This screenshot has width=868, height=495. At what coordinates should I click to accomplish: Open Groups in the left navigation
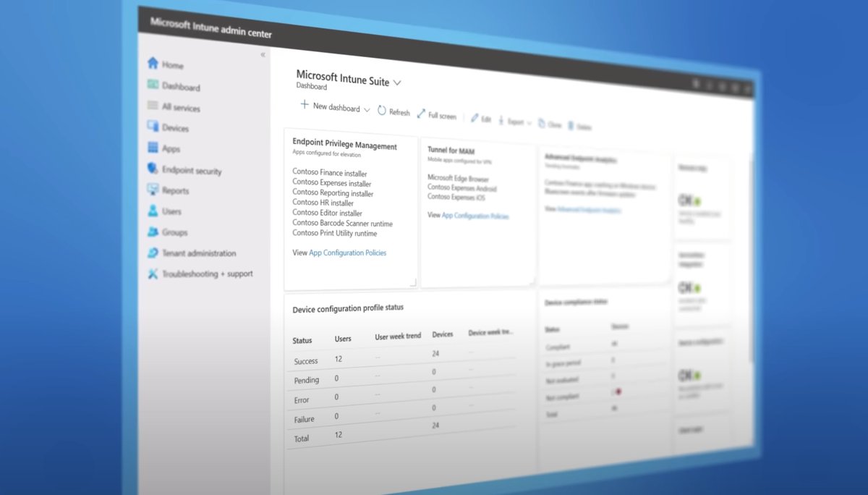pyautogui.click(x=167, y=232)
